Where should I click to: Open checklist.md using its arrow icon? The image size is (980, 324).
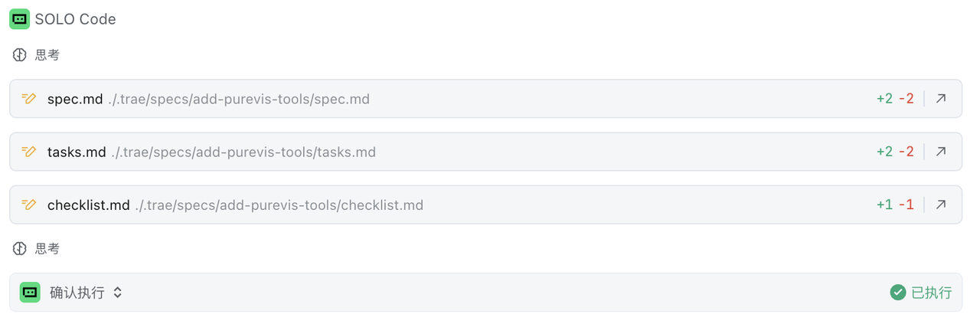pyautogui.click(x=941, y=205)
